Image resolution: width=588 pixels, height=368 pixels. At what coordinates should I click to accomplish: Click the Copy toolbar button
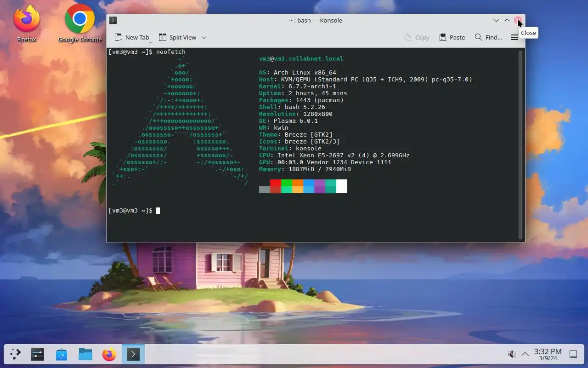(x=417, y=37)
